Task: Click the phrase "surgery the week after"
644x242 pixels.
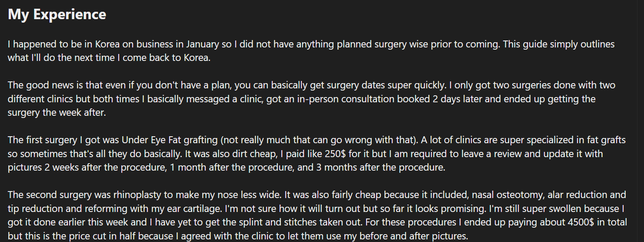Action: 55,113
